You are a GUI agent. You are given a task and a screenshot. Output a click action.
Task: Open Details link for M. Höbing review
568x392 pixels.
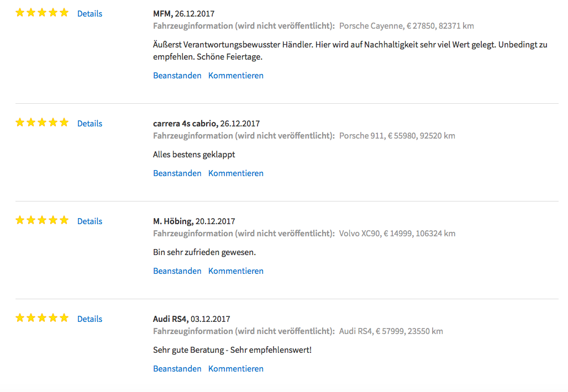90,221
